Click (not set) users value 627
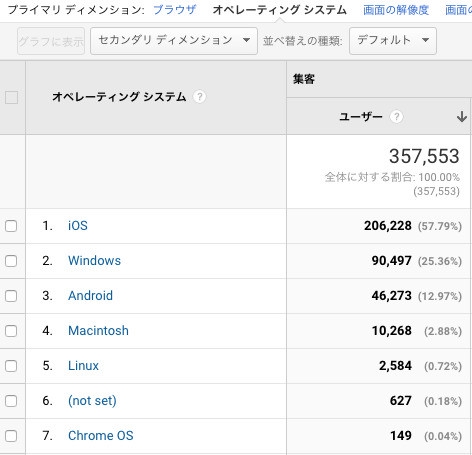Viewport: 472px width, 455px height. coord(401,401)
